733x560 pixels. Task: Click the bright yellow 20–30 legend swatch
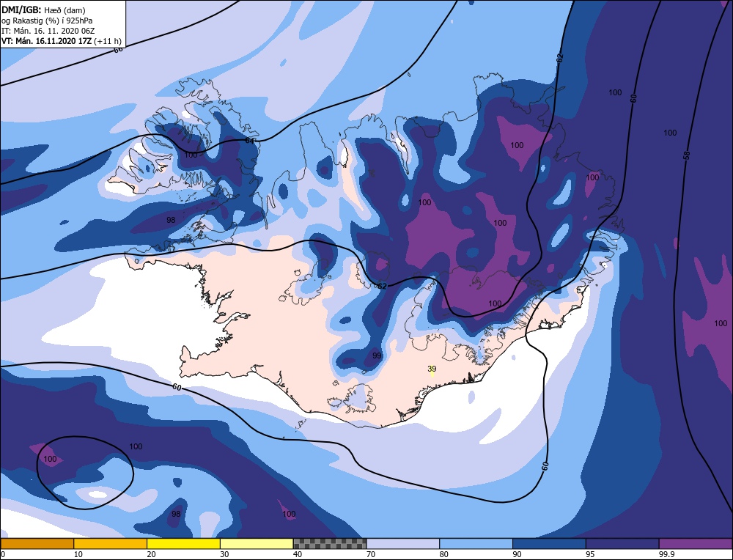click(183, 543)
